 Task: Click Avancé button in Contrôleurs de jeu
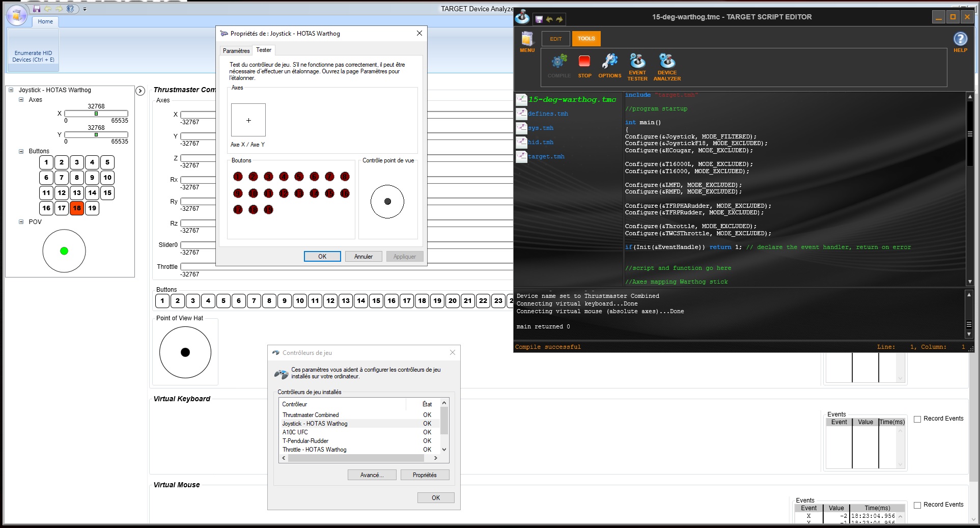[372, 475]
